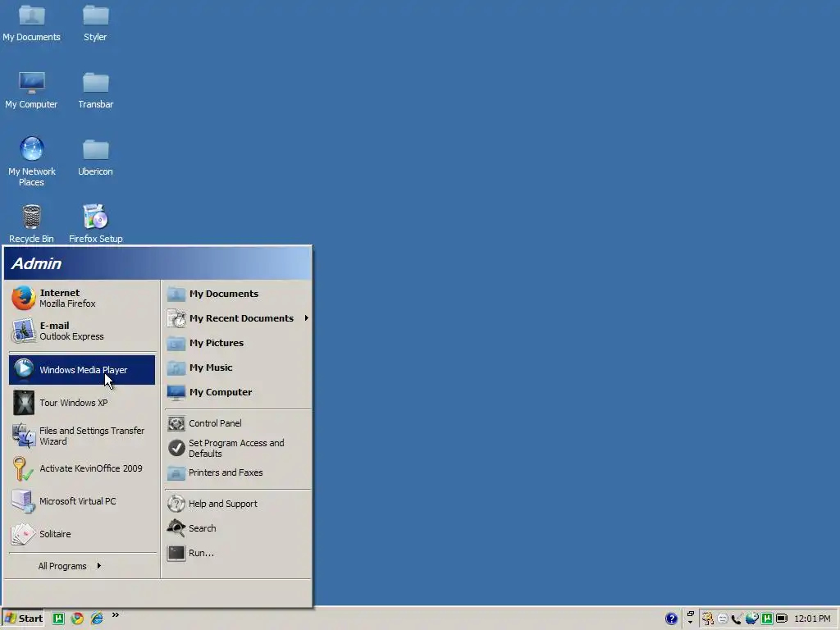Click the white face tray icon

point(723,619)
